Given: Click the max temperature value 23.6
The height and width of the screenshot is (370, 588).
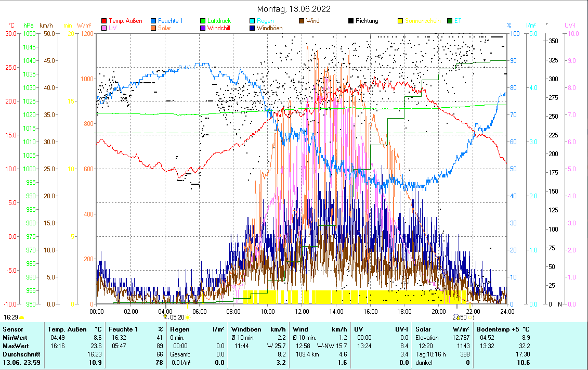Looking at the screenshot, I should tap(96, 346).
